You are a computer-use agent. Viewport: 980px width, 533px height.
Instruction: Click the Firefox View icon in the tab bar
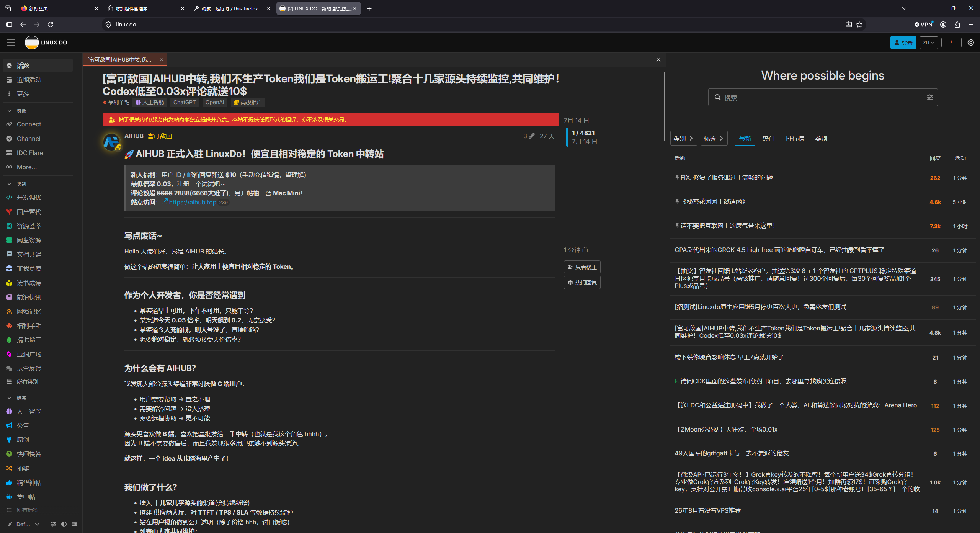(x=7, y=8)
